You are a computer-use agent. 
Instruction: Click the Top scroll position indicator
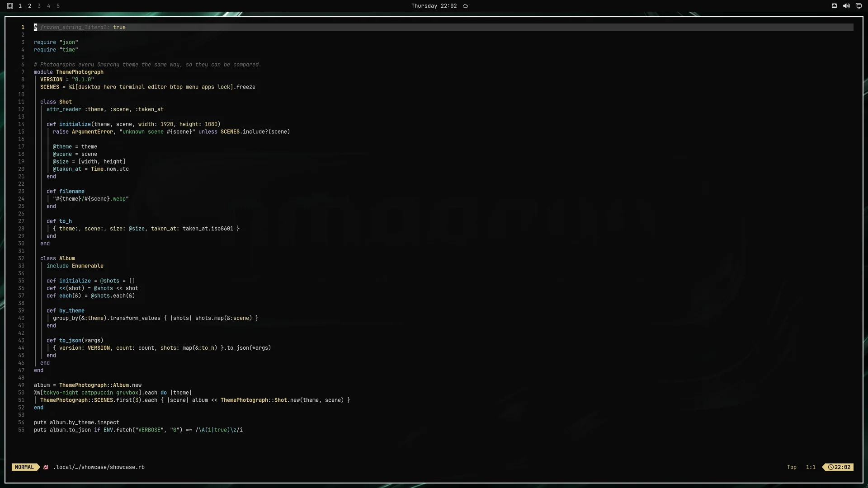point(792,467)
